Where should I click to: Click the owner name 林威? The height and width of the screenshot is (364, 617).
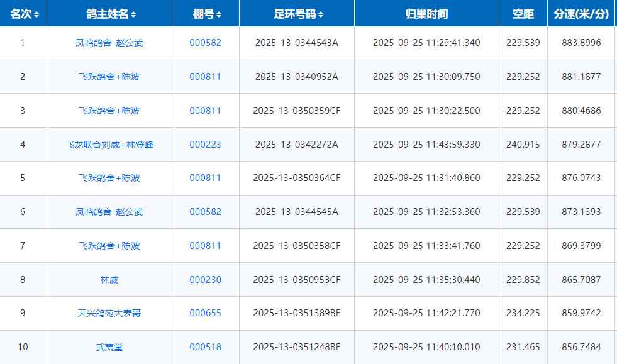coord(109,280)
